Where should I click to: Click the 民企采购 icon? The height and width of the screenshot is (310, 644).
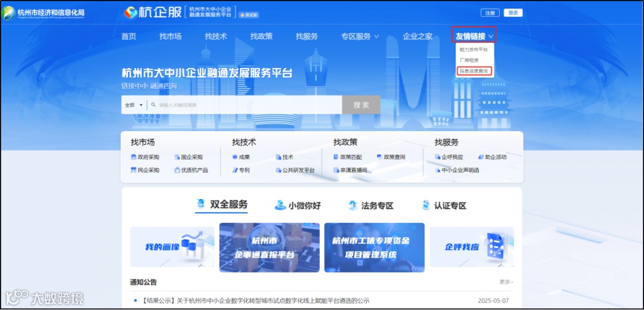click(134, 170)
